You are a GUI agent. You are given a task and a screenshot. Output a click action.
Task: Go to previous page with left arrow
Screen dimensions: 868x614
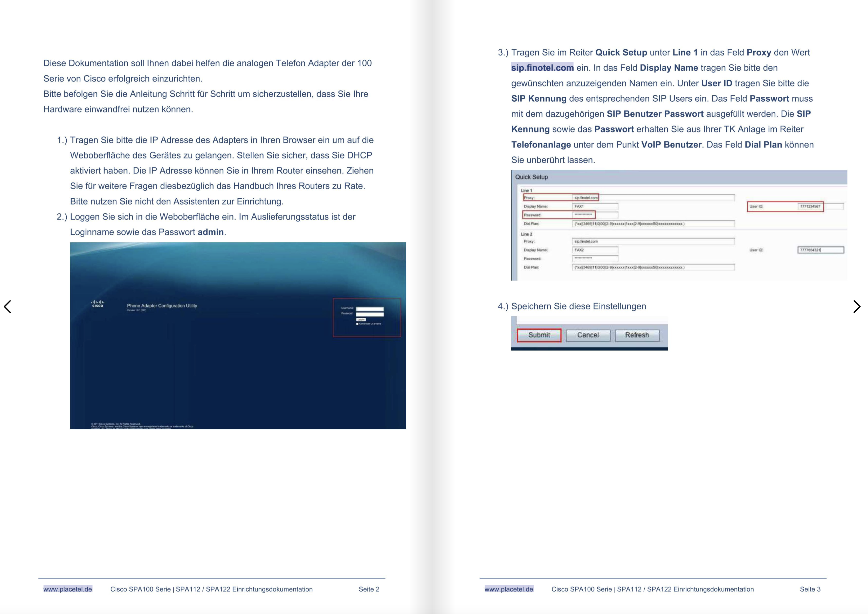(x=8, y=306)
